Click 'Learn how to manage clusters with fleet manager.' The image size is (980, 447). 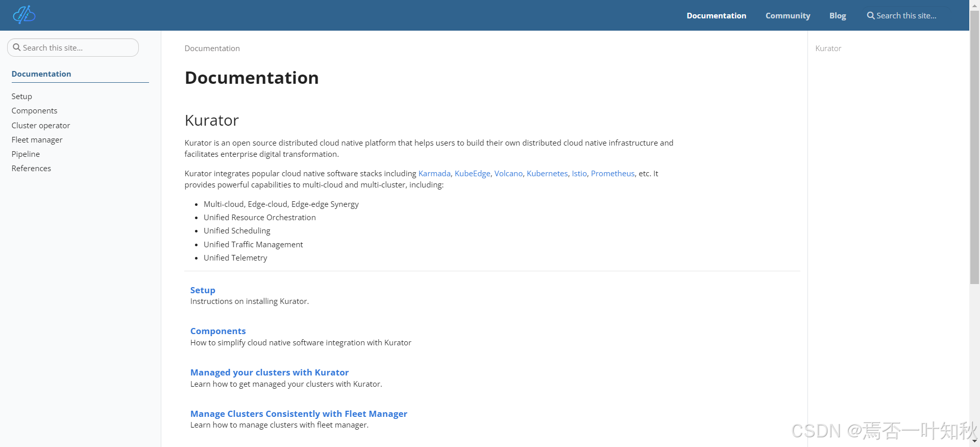[279, 425]
